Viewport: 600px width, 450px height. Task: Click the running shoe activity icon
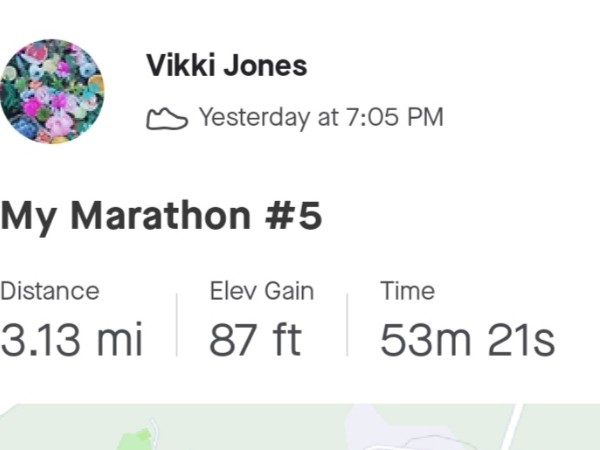pyautogui.click(x=167, y=118)
